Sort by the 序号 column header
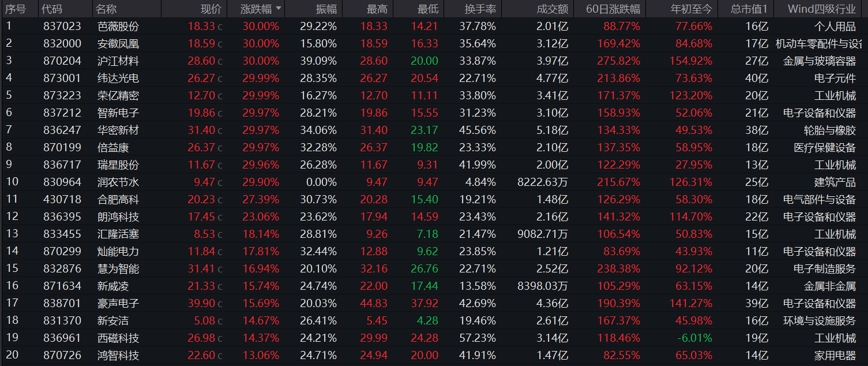The height and width of the screenshot is (366, 868). pos(16,9)
